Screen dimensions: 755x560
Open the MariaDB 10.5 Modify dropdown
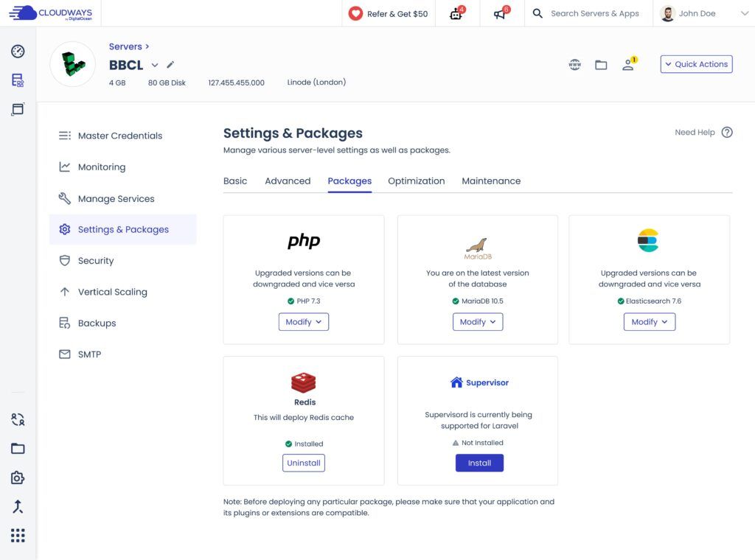(x=478, y=322)
